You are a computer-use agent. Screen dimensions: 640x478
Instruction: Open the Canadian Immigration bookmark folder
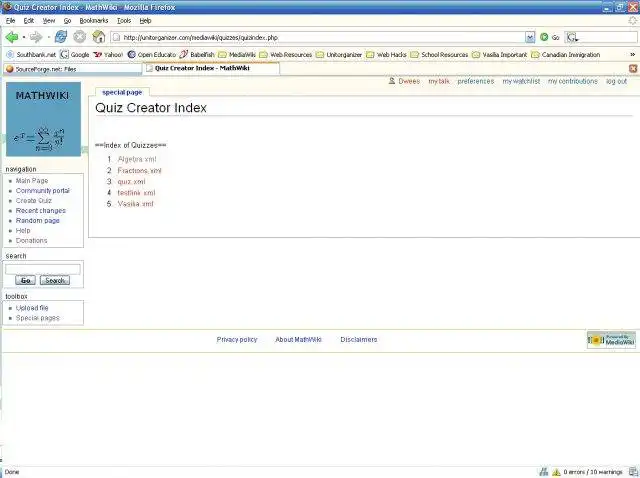tap(566, 54)
